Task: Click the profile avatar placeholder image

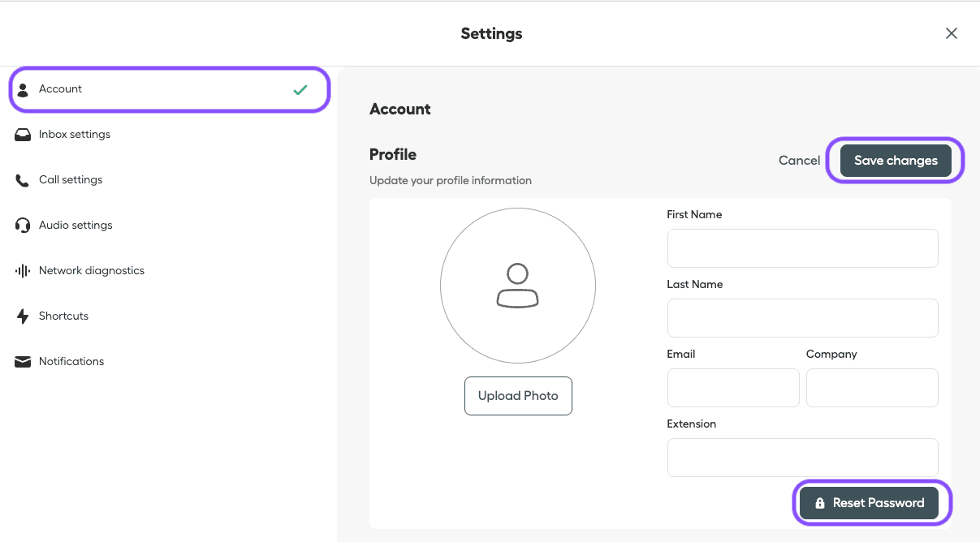Action: (x=518, y=286)
